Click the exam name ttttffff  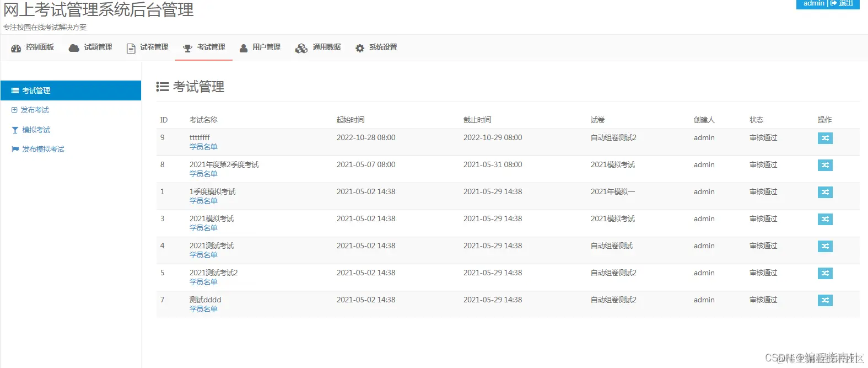(x=200, y=137)
